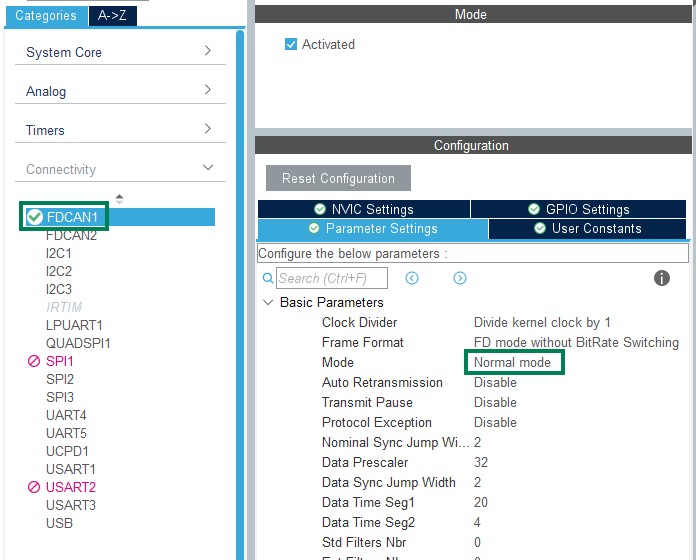Open the GPIO Settings tab
Image resolution: width=696 pixels, height=560 pixels.
pos(578,209)
